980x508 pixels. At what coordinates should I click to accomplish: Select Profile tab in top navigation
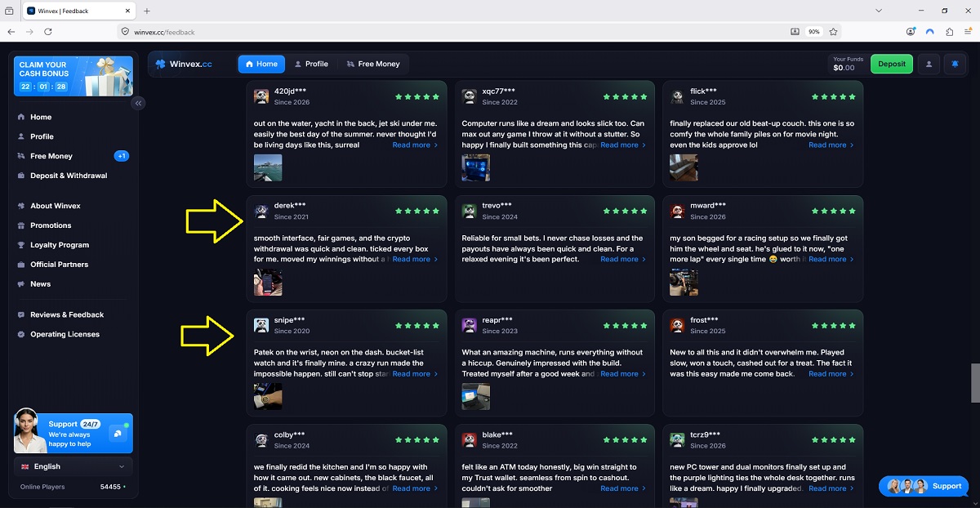(311, 64)
